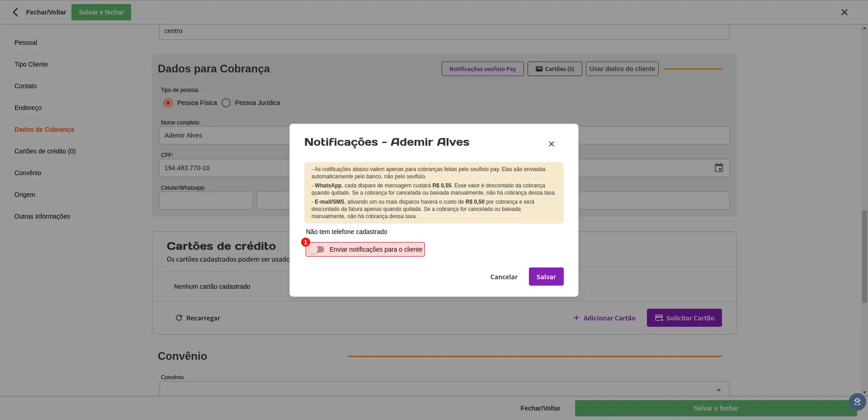Close the Notificações dialog with the X icon
The height and width of the screenshot is (420, 868).
[x=551, y=144]
